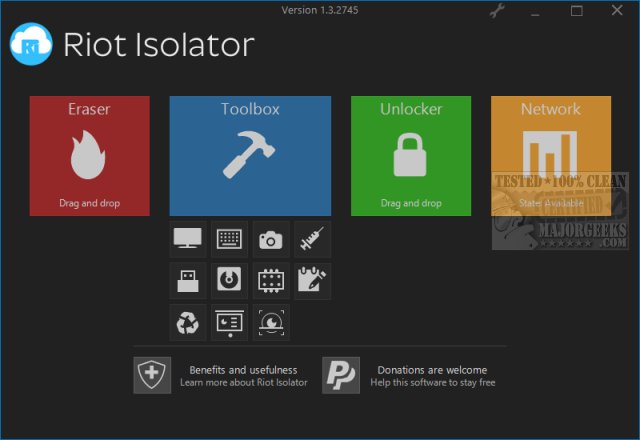This screenshot has height=440, width=640.
Task: Click Help this software to stay free
Action: click(433, 382)
